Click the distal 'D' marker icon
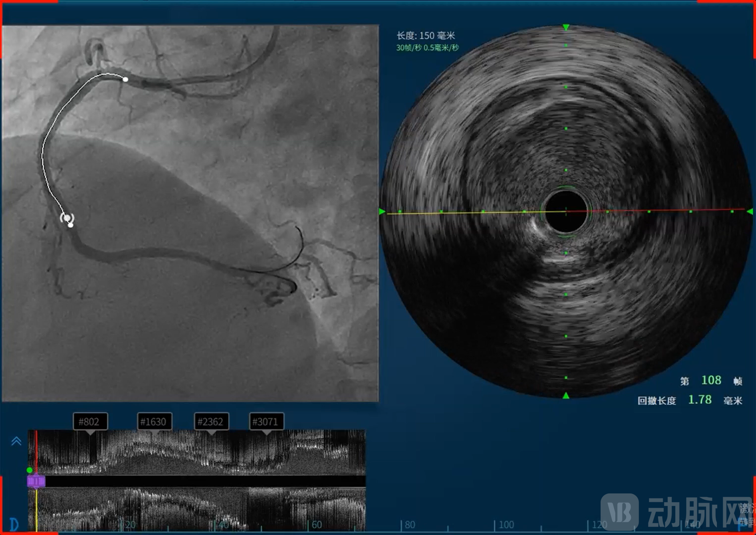The height and width of the screenshot is (535, 756). click(x=14, y=525)
